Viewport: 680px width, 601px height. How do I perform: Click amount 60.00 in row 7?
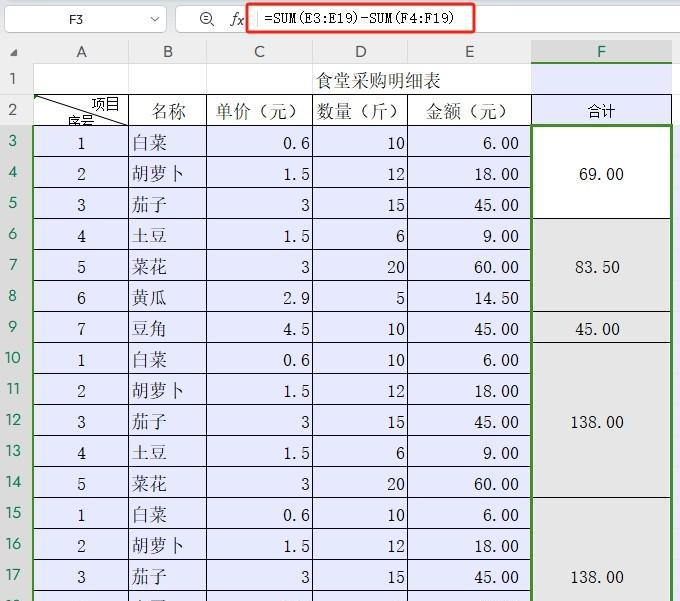[469, 266]
